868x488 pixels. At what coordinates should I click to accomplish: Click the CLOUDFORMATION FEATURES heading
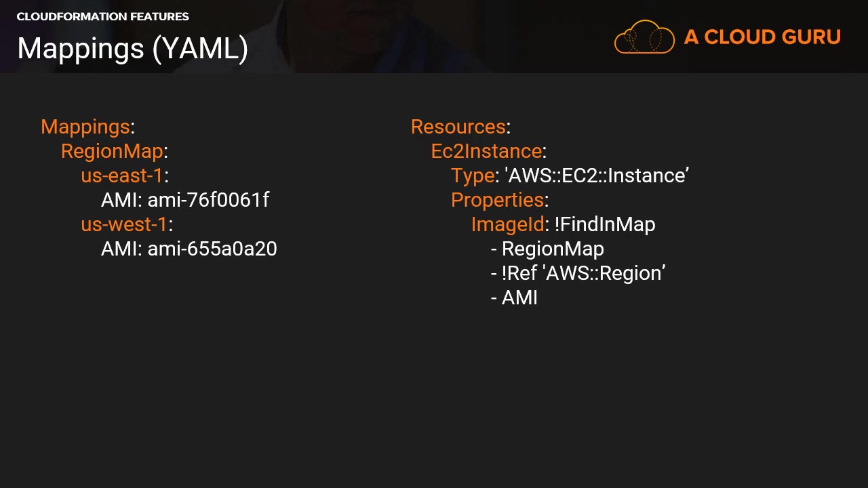[x=102, y=16]
